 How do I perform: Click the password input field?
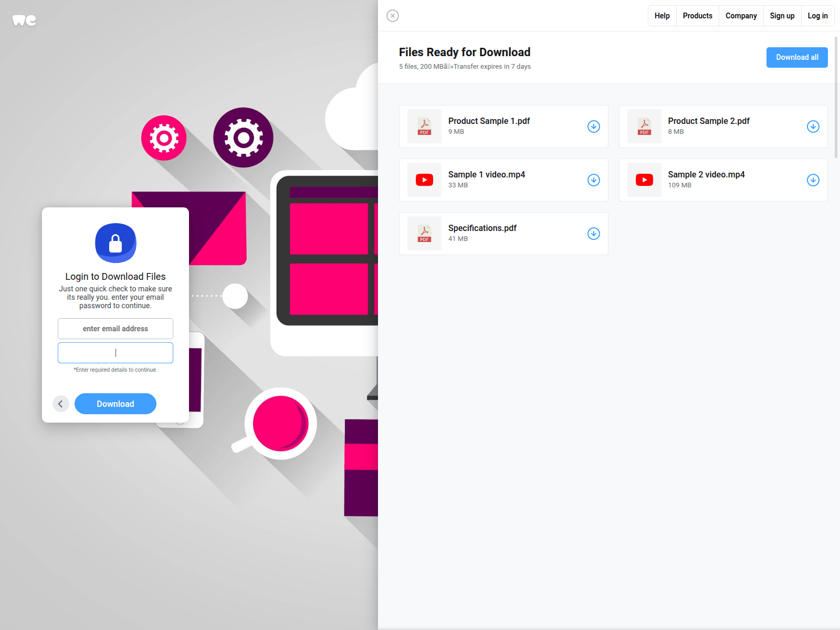(x=115, y=352)
